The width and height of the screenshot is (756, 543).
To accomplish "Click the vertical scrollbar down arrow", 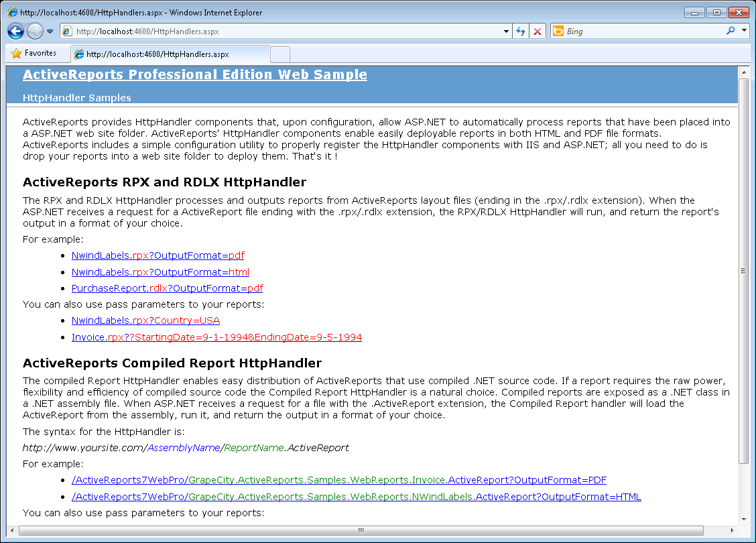I will 744,520.
